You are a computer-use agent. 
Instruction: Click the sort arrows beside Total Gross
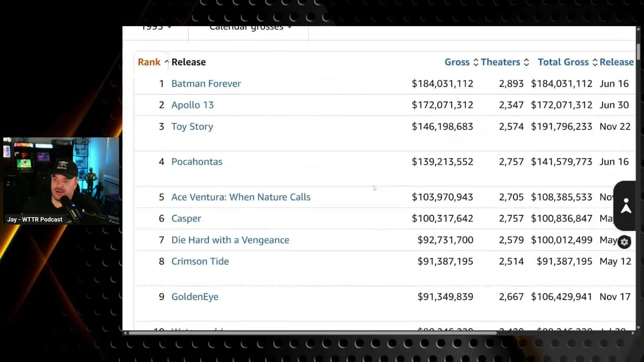(595, 62)
